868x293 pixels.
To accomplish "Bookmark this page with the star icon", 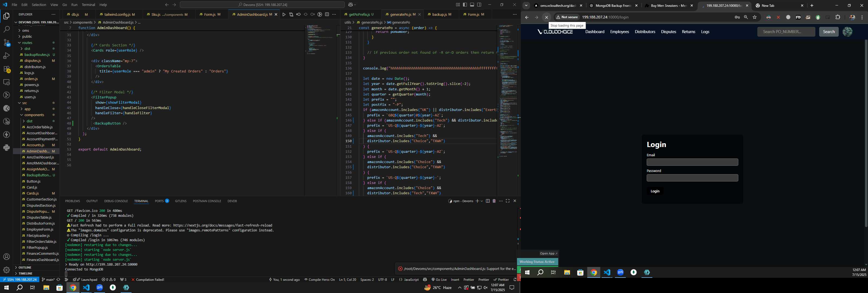I will coord(754,17).
